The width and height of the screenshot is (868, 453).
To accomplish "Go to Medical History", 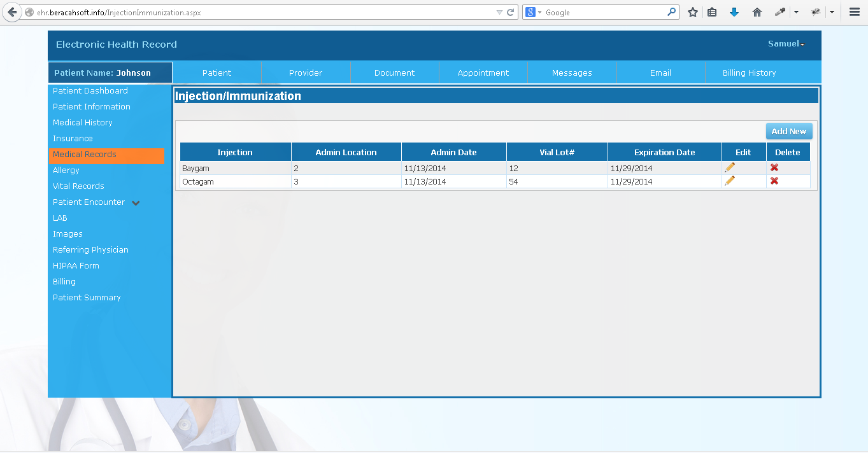I will (83, 123).
